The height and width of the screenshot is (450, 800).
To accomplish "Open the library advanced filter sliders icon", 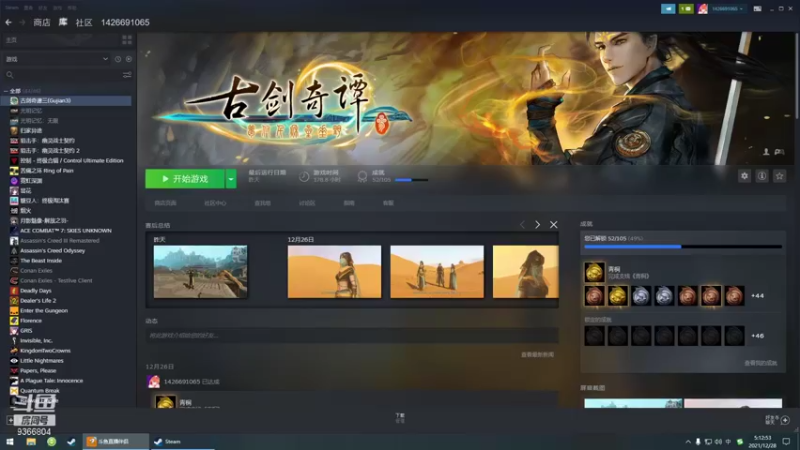I will tap(127, 75).
